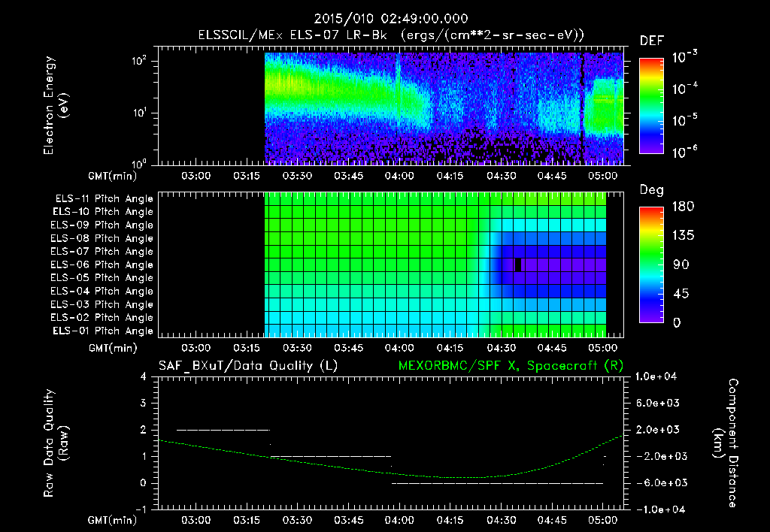This screenshot has width=770, height=532.
Task: Click the Component Distance (km) axis label
Action: click(726, 443)
